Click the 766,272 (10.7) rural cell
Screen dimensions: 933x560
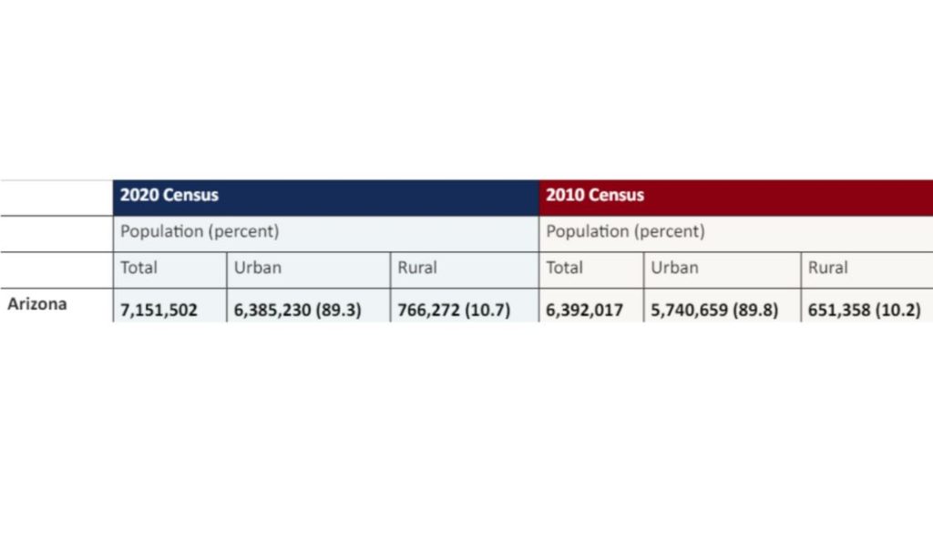[x=454, y=310]
